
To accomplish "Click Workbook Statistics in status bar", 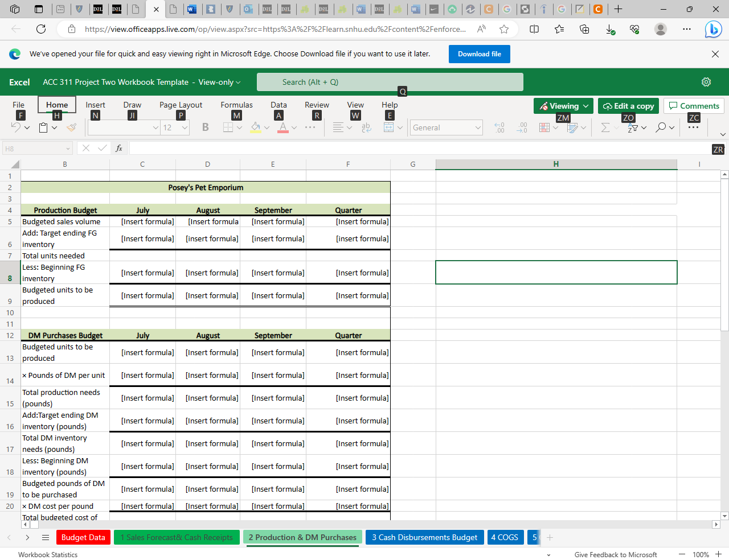I will pos(48,555).
